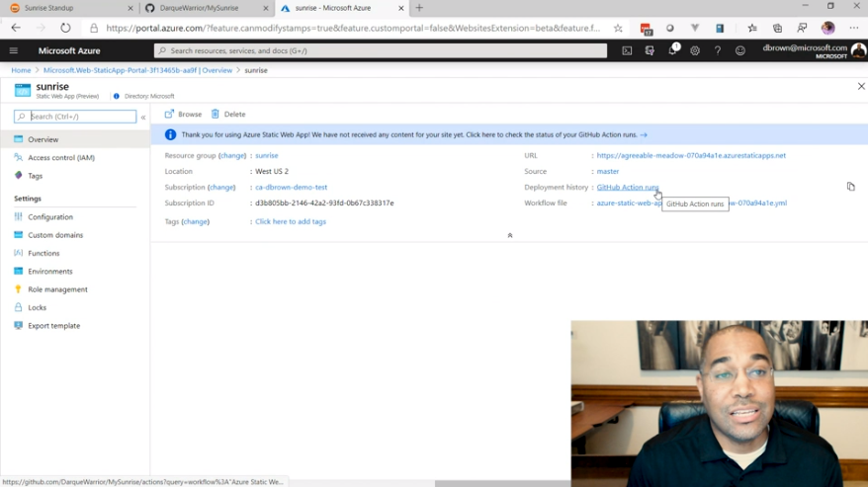The height and width of the screenshot is (487, 868).
Task: Open the Help question mark
Action: click(718, 50)
